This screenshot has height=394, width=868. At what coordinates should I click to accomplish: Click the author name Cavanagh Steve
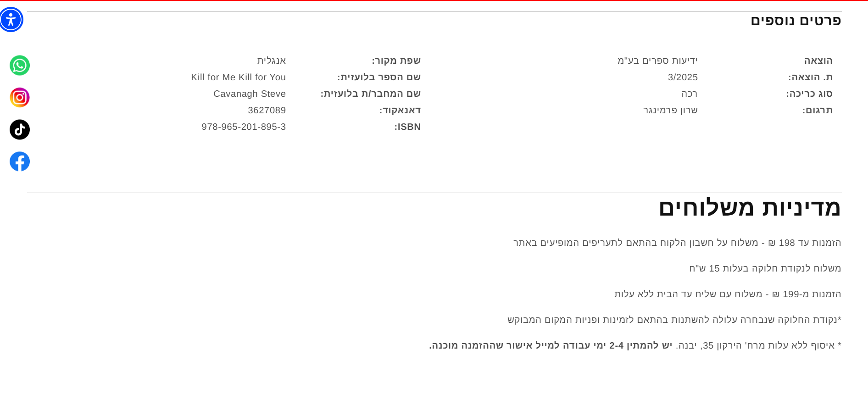[x=249, y=94]
